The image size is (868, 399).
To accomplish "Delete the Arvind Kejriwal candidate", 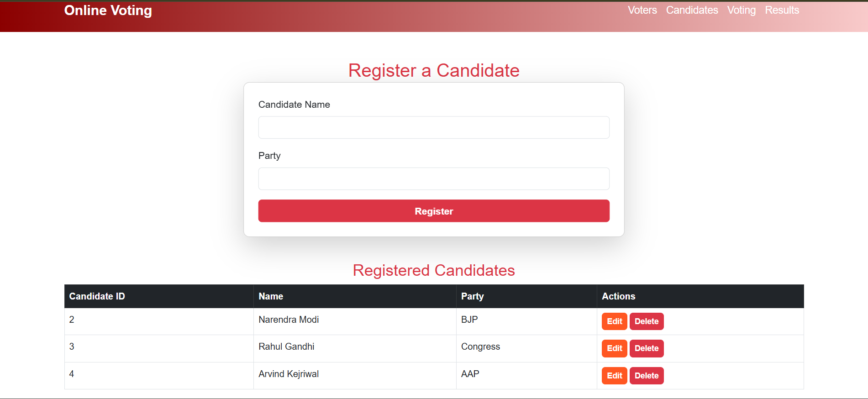I will coord(647,376).
